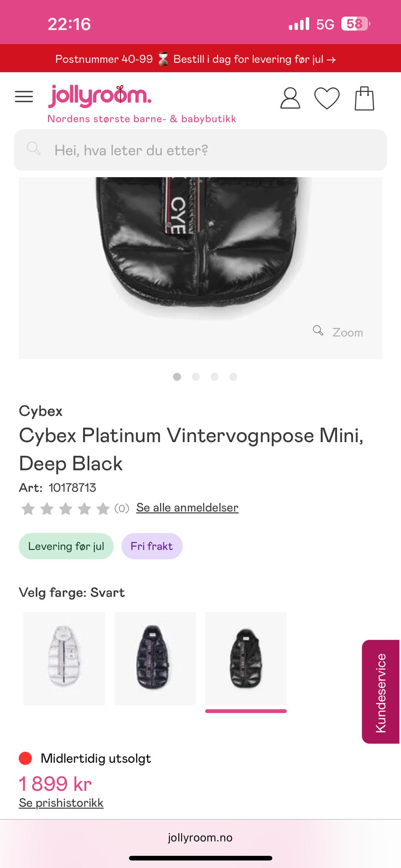Show the first product image dot
This screenshot has width=401, height=868.
pos(177,377)
